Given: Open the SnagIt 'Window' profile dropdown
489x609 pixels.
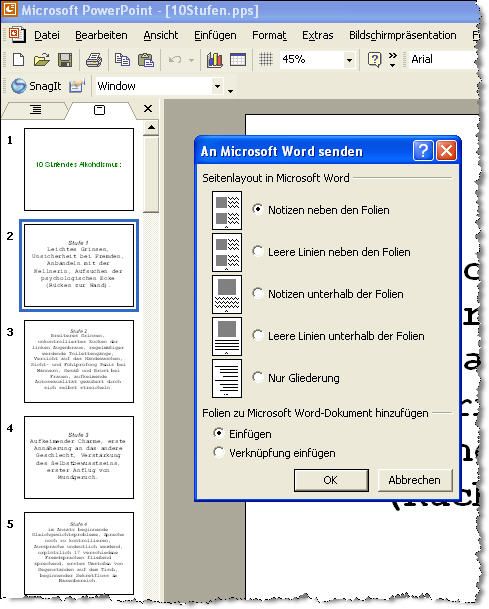Looking at the screenshot, I should [218, 86].
